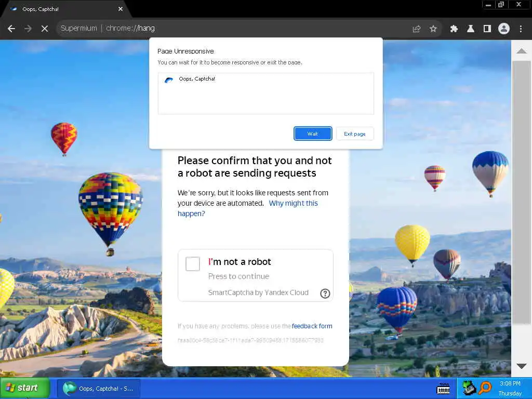
Task: Open the flask experiments icon
Action: (x=470, y=29)
